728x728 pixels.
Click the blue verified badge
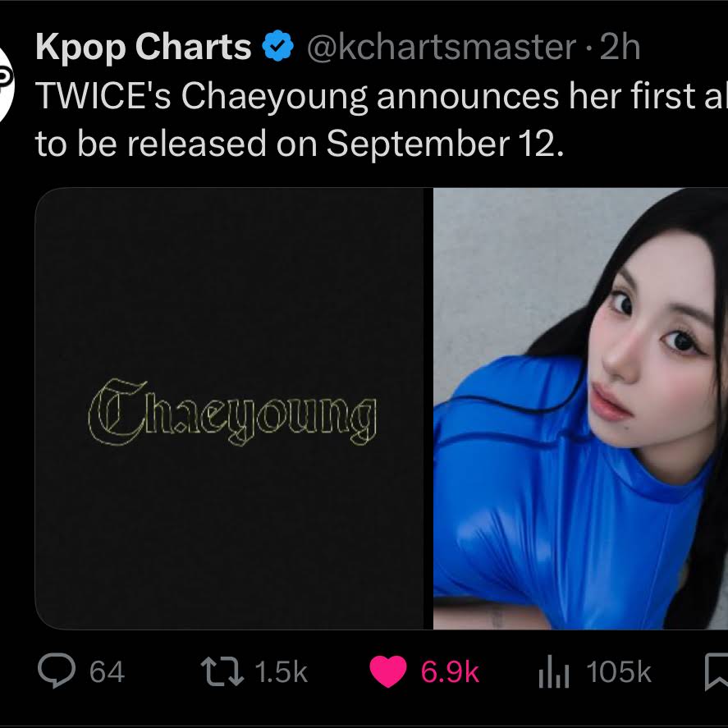(277, 47)
